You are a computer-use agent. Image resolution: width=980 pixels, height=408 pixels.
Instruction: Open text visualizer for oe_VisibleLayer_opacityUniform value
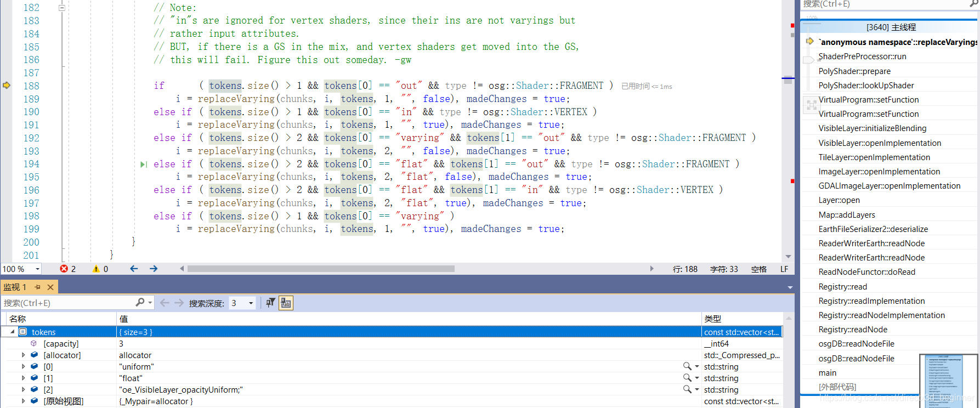[687, 389]
